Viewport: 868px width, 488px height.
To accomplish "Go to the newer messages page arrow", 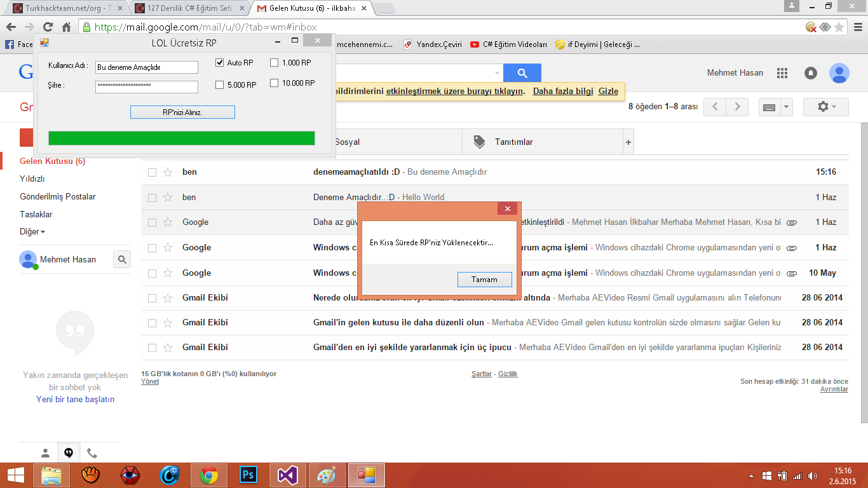I will pyautogui.click(x=715, y=107).
